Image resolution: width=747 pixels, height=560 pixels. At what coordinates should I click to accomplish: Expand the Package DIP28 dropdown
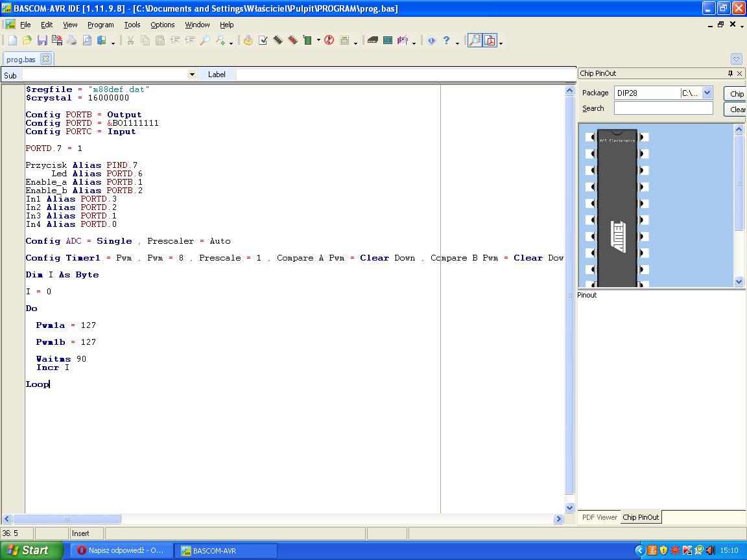[707, 93]
